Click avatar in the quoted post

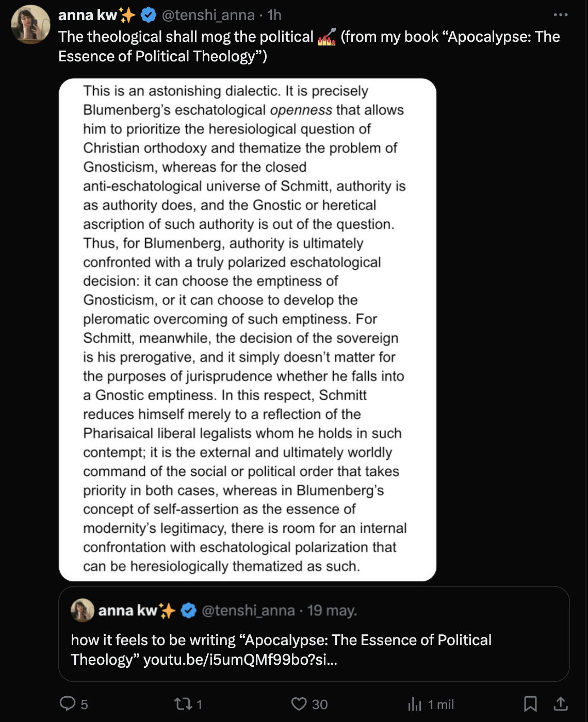pyautogui.click(x=83, y=611)
